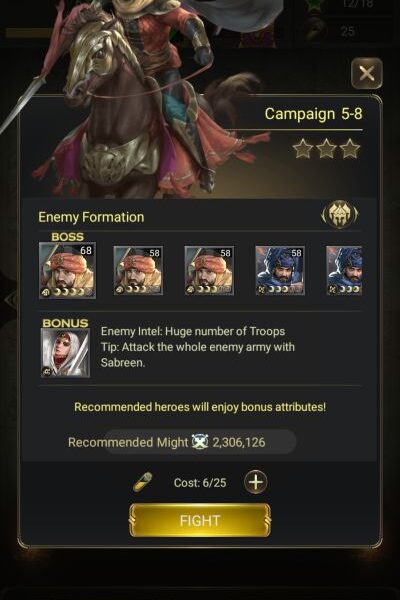Tap the crossed swords might icon
Screen dimensions: 400x600
point(200,442)
